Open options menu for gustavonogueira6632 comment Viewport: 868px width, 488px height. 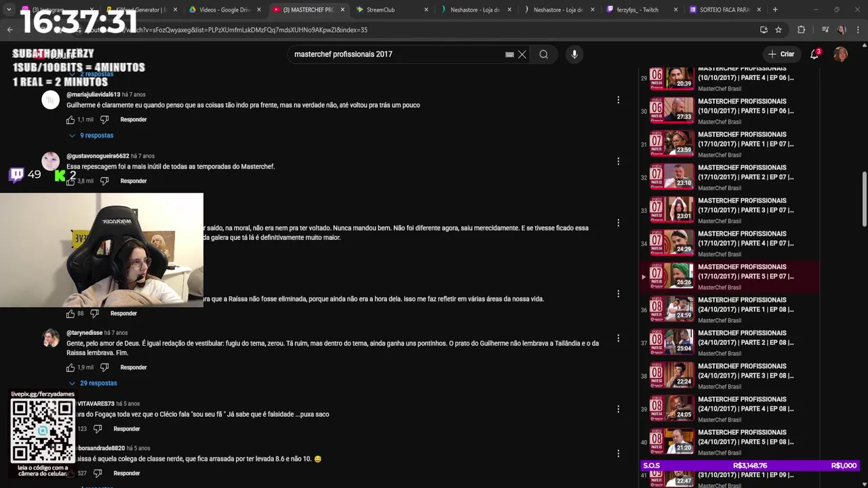618,161
